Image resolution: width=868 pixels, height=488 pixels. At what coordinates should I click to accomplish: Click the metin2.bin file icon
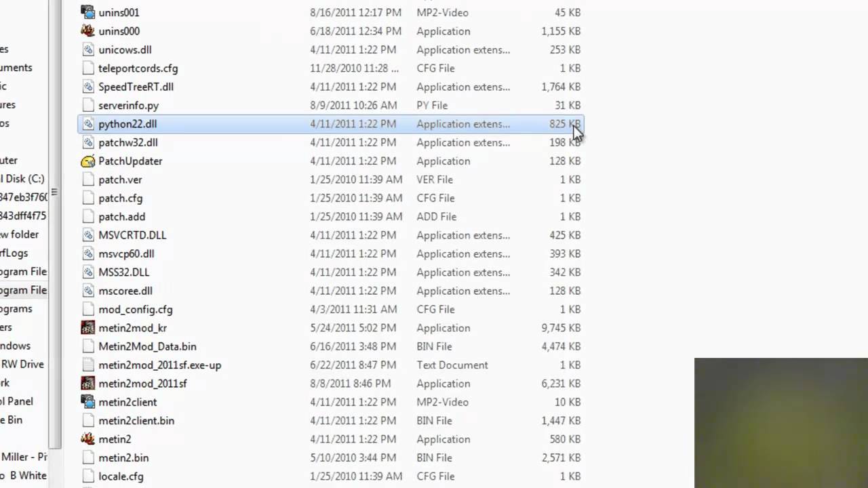pyautogui.click(x=87, y=457)
